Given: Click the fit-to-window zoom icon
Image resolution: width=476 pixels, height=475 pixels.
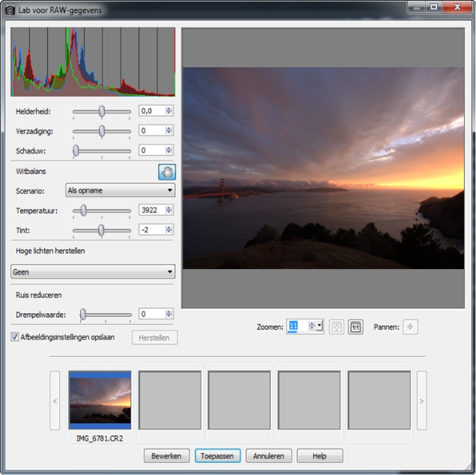Looking at the screenshot, I should click(337, 327).
